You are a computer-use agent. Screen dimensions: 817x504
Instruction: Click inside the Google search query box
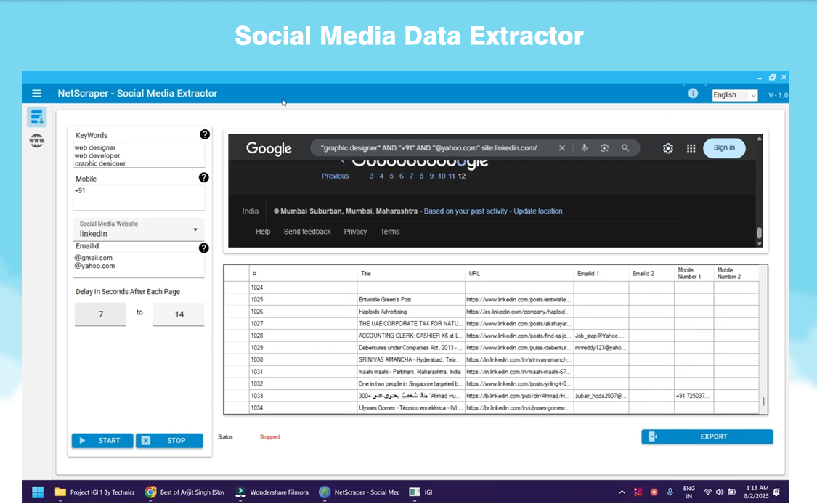point(428,148)
